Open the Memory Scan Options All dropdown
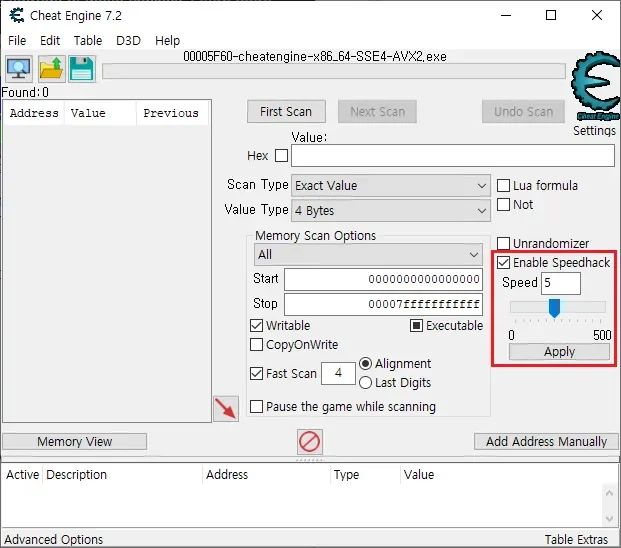 coord(368,255)
